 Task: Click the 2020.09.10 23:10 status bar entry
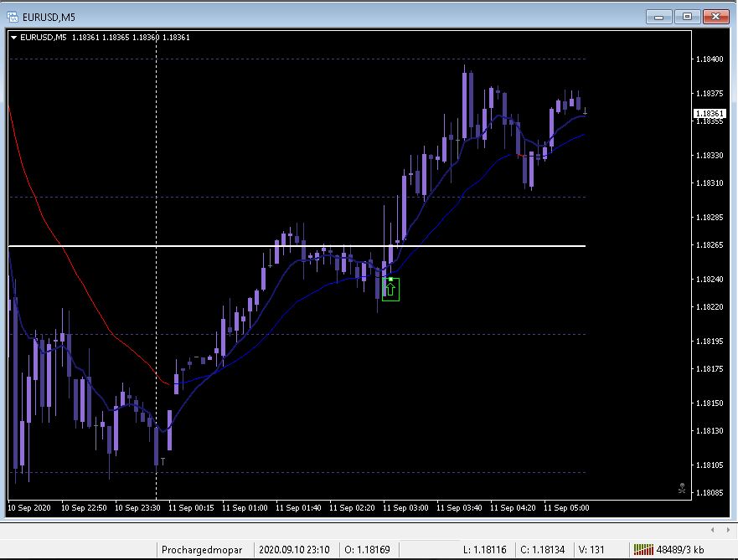(x=294, y=550)
